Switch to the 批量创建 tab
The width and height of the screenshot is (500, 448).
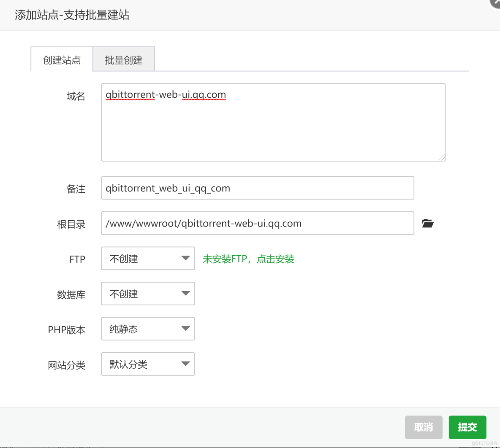coord(123,59)
